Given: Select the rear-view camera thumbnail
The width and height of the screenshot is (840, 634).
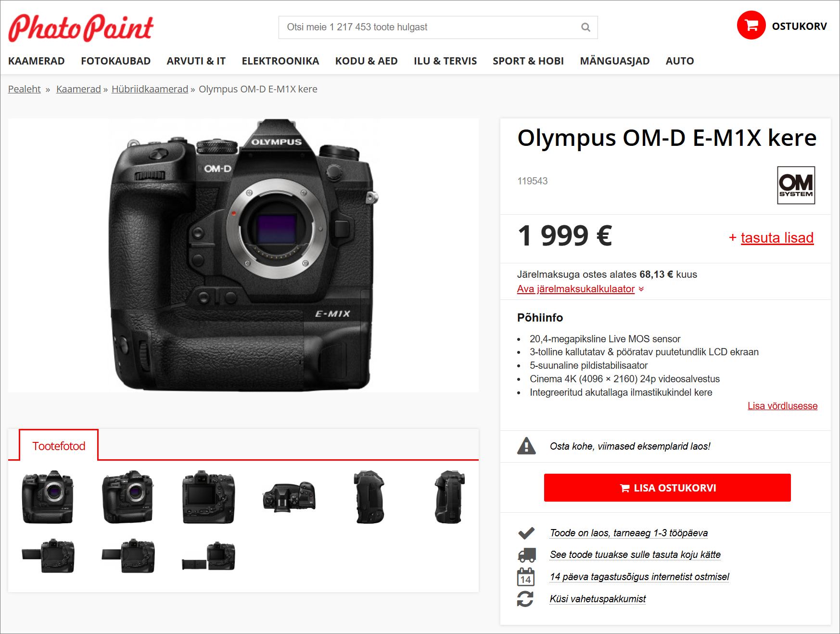Looking at the screenshot, I should point(208,497).
